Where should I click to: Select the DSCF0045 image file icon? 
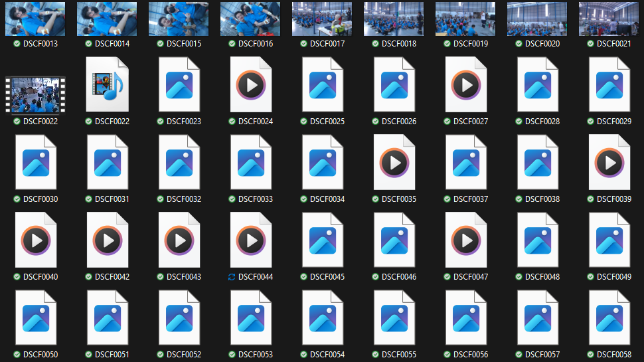(323, 240)
